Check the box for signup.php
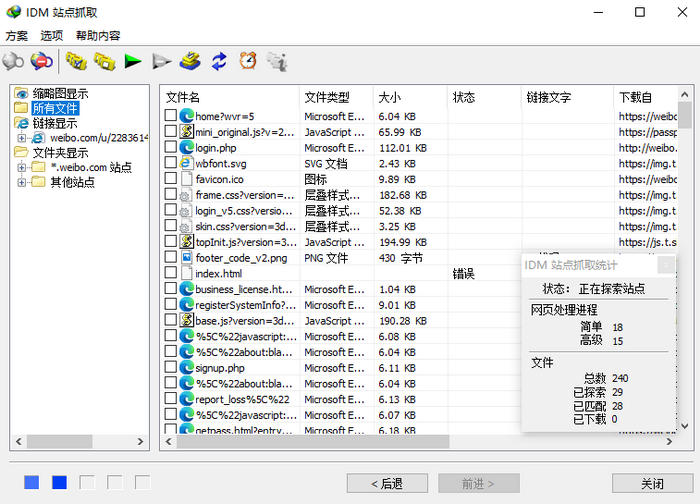The image size is (700, 504). [171, 367]
